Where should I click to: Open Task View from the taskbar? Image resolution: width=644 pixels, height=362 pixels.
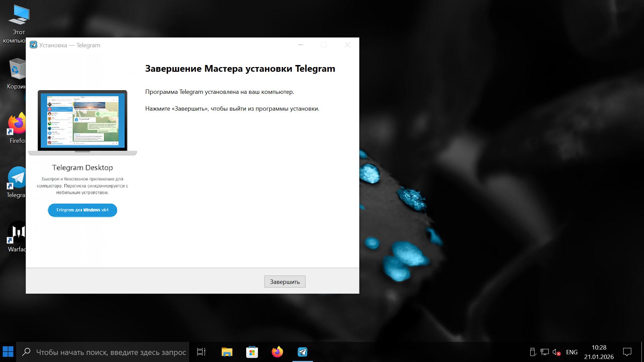[201, 352]
